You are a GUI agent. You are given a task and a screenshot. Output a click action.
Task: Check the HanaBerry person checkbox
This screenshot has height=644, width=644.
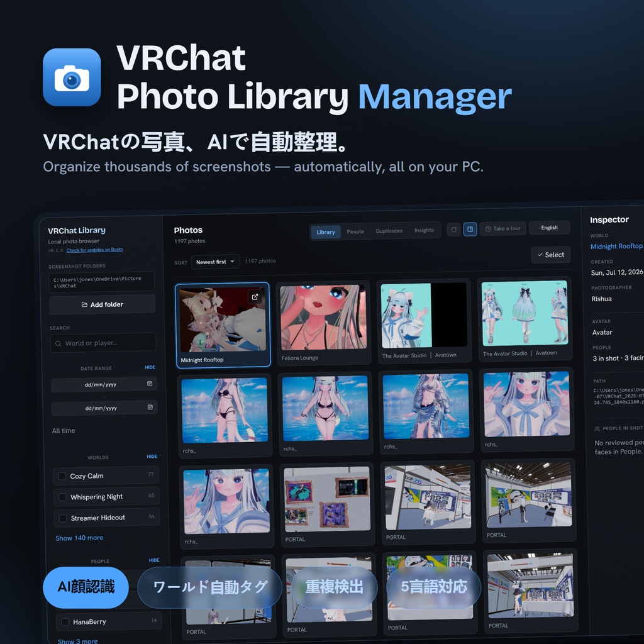point(65,622)
